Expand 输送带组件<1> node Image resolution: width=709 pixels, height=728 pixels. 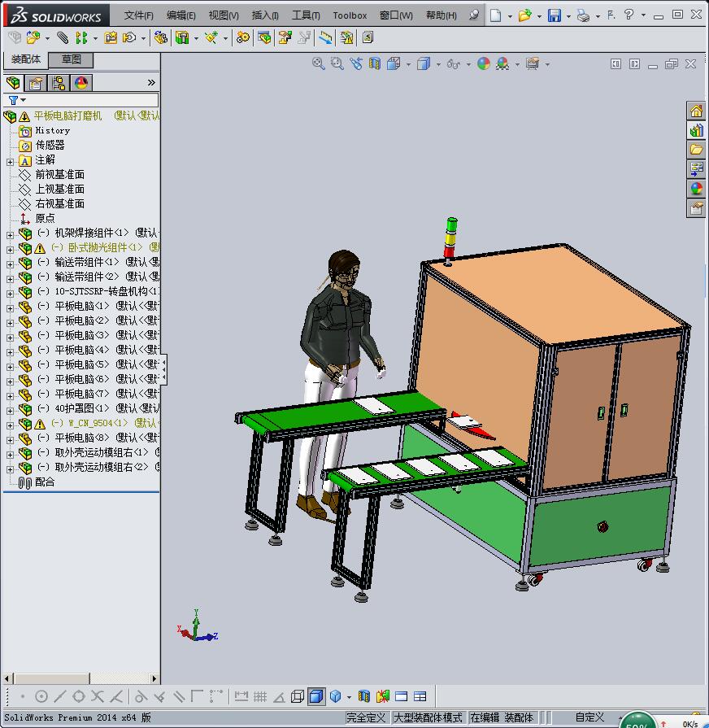click(11, 264)
